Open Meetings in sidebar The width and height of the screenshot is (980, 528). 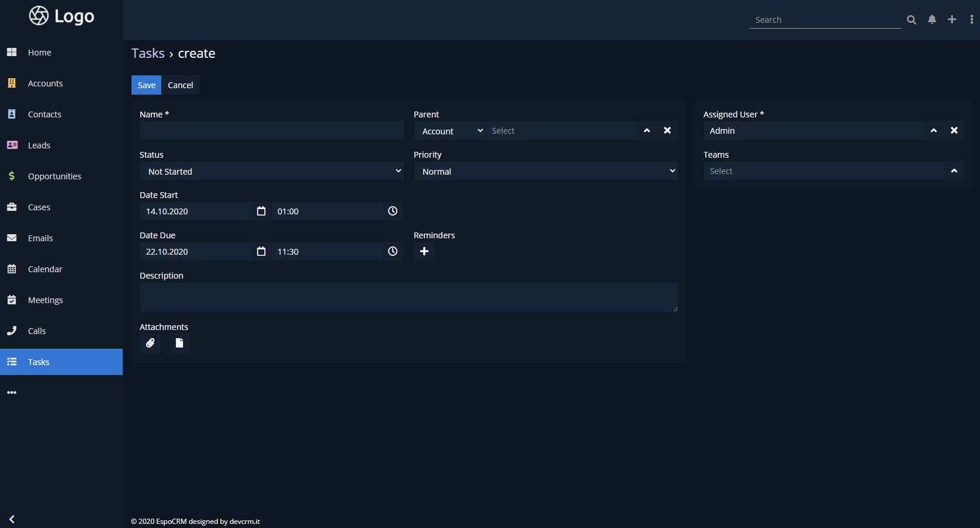[61, 300]
